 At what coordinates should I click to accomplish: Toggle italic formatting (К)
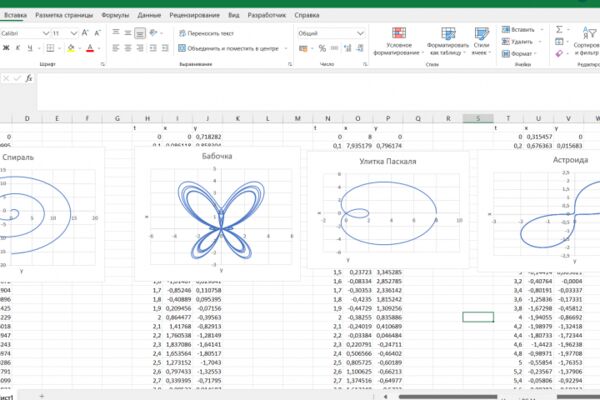coord(18,48)
